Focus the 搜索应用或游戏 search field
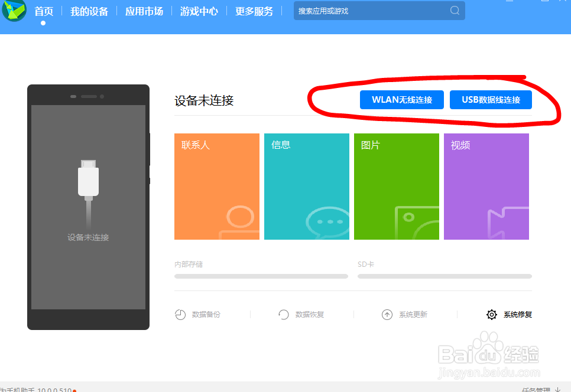This screenshot has height=392, width=571. coord(379,11)
